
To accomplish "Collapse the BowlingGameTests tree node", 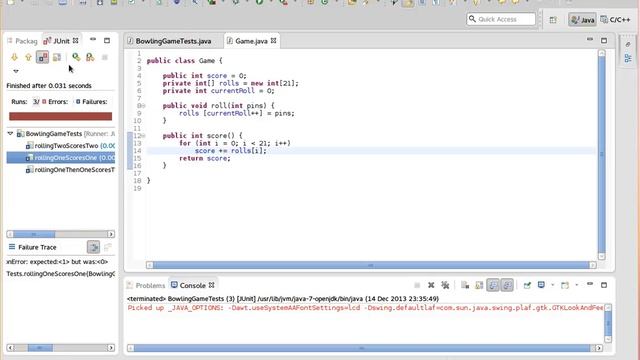I will [10, 133].
